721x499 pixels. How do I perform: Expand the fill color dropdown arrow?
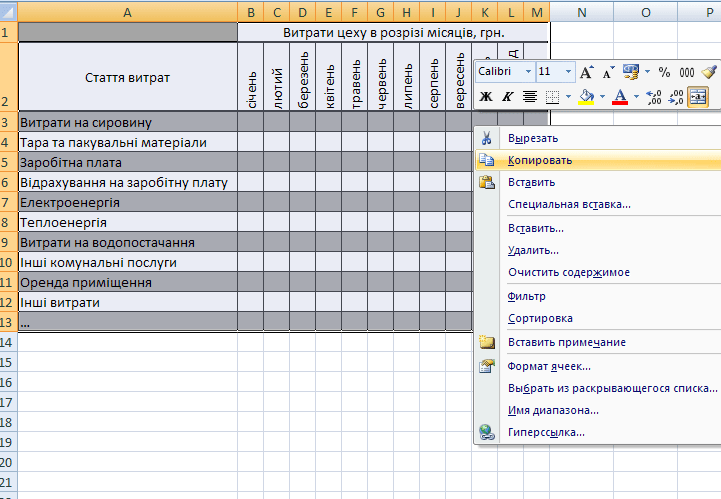point(602,97)
